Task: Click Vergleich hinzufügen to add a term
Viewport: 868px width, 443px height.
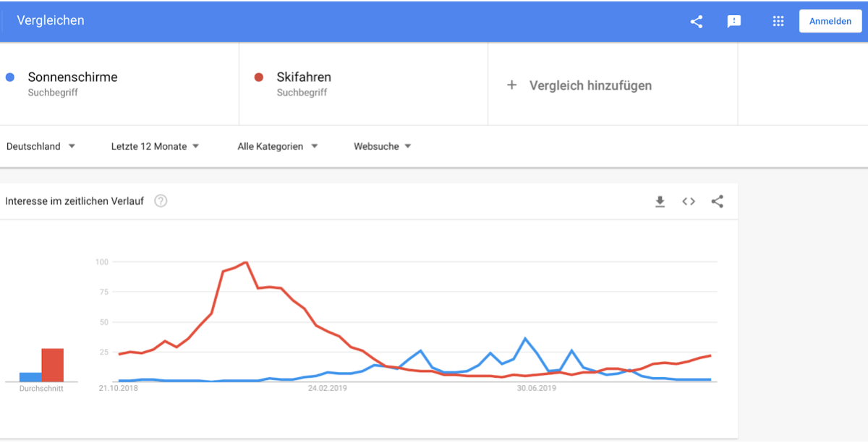Action: tap(590, 85)
